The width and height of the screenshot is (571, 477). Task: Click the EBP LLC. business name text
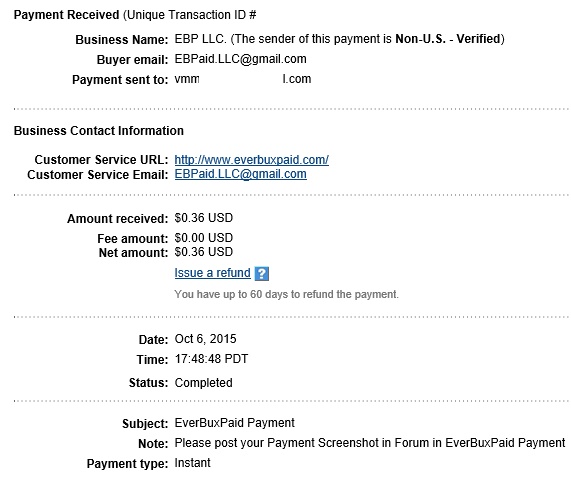point(200,39)
